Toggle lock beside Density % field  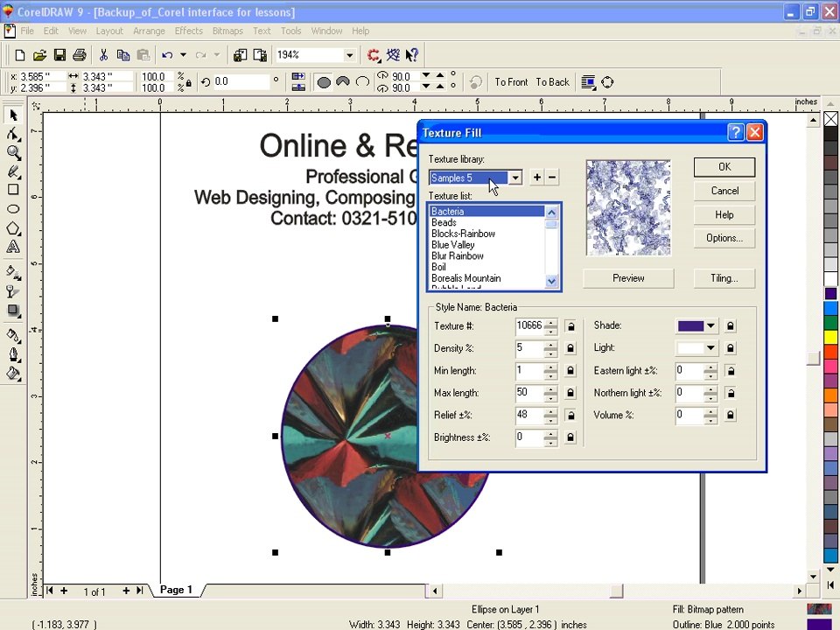570,349
